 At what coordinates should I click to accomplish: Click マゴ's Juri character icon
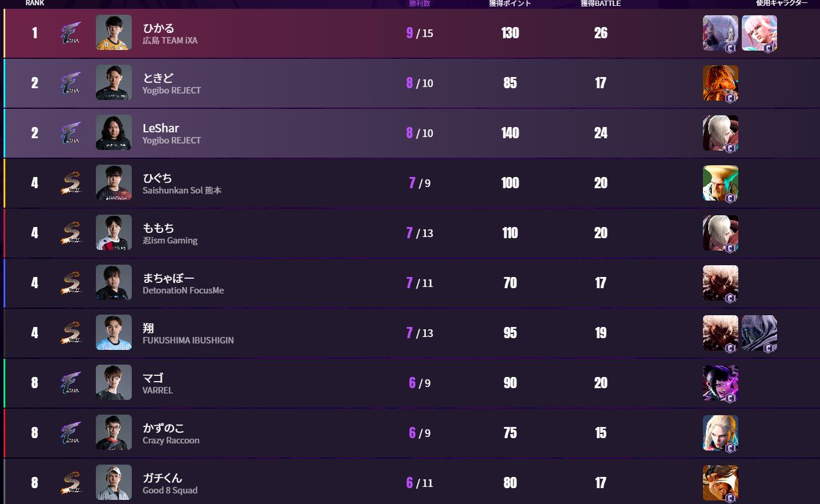pos(720,383)
